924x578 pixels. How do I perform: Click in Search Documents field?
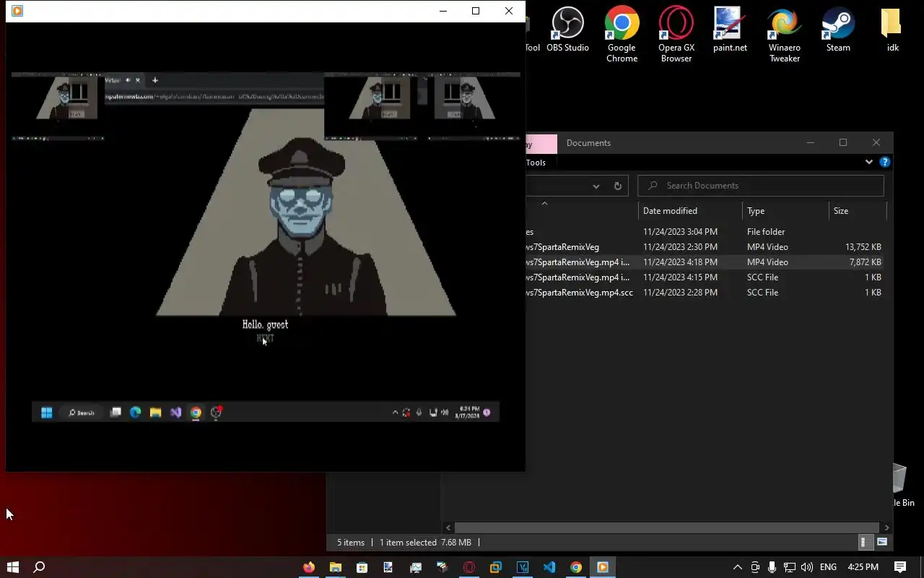[761, 186]
